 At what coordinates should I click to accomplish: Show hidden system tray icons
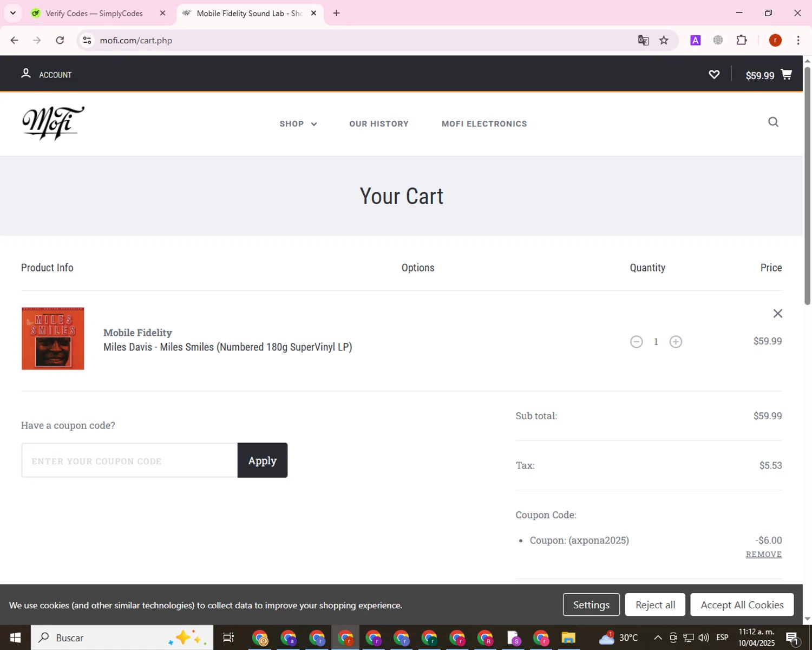coord(658,638)
